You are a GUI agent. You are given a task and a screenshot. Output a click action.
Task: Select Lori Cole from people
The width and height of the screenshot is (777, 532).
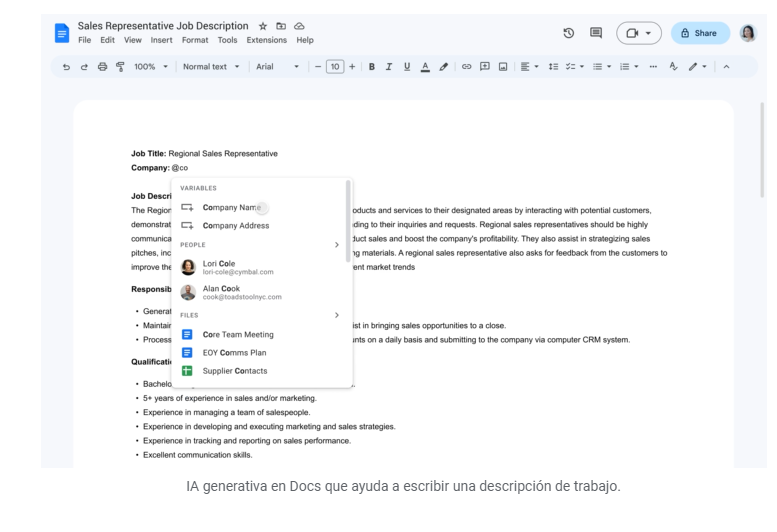262,267
